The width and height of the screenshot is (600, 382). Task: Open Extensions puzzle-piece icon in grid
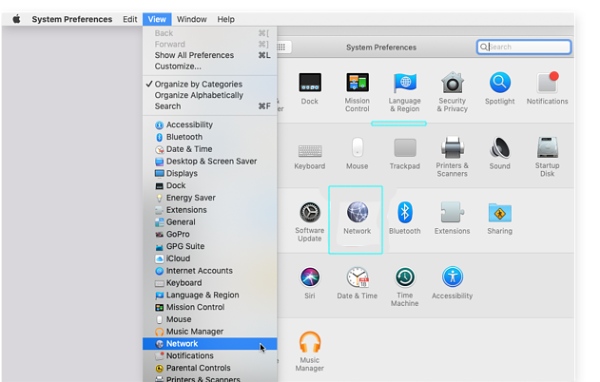(452, 212)
